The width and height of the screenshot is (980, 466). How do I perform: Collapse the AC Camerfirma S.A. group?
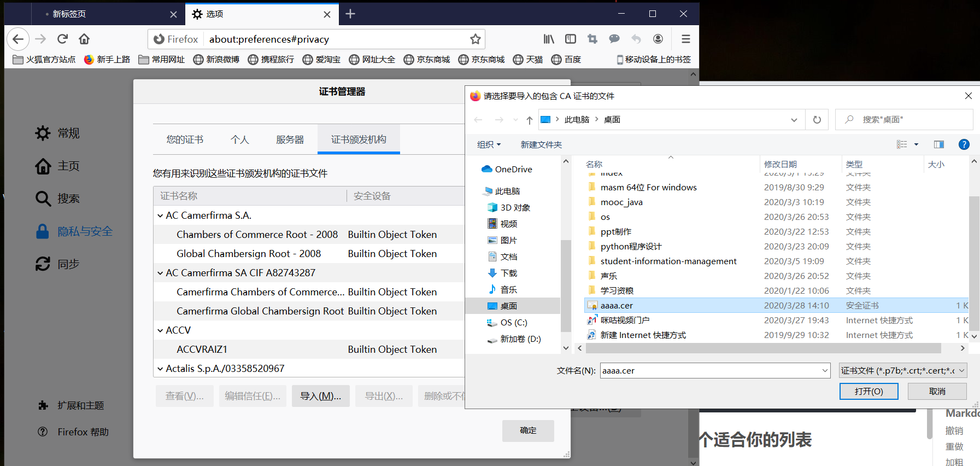coord(160,215)
